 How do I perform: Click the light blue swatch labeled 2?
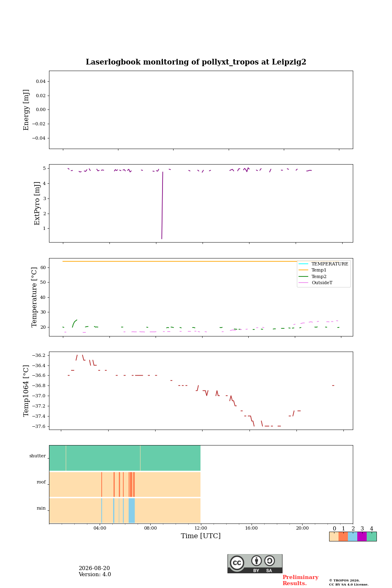[353, 537]
